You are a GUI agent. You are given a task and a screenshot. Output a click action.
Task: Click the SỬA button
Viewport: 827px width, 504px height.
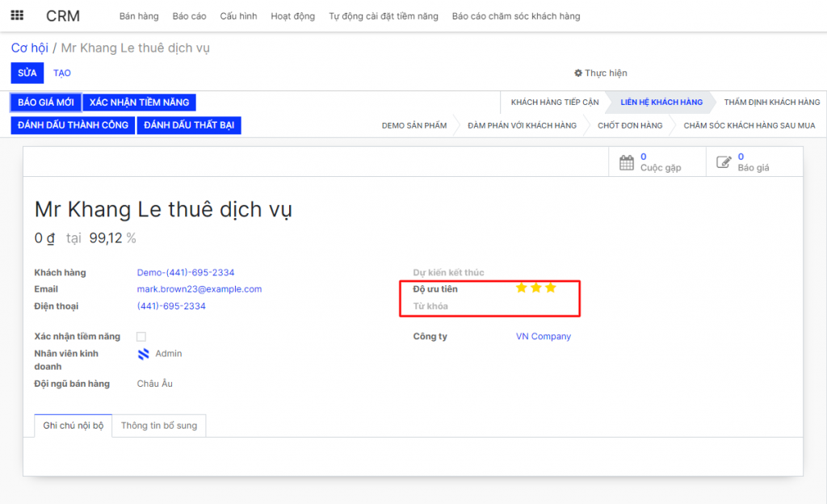[x=27, y=73]
